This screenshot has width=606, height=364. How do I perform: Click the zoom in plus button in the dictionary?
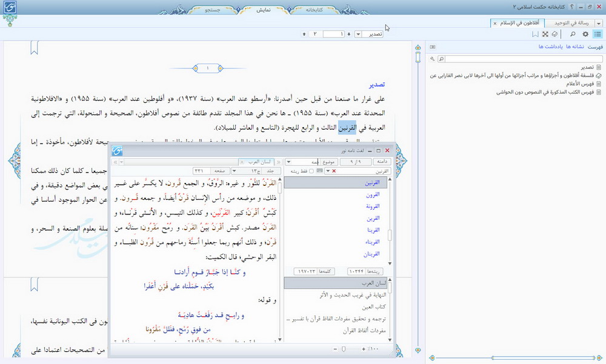(x=364, y=349)
